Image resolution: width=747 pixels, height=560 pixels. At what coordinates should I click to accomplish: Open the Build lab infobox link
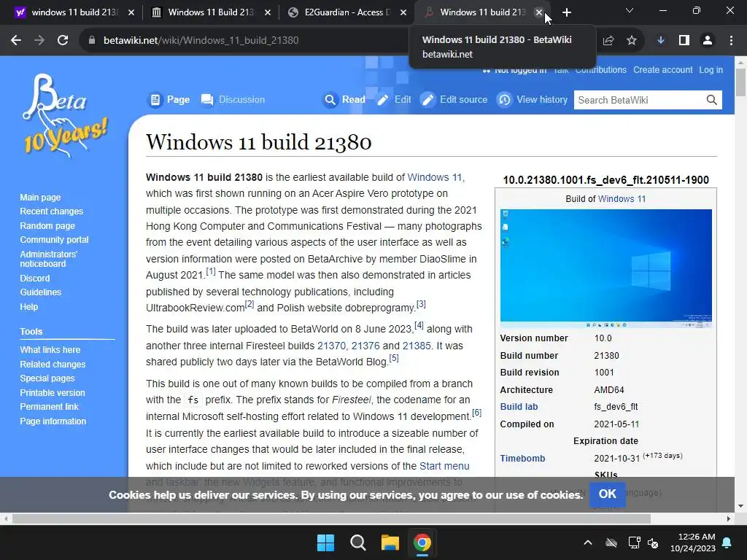coord(519,407)
